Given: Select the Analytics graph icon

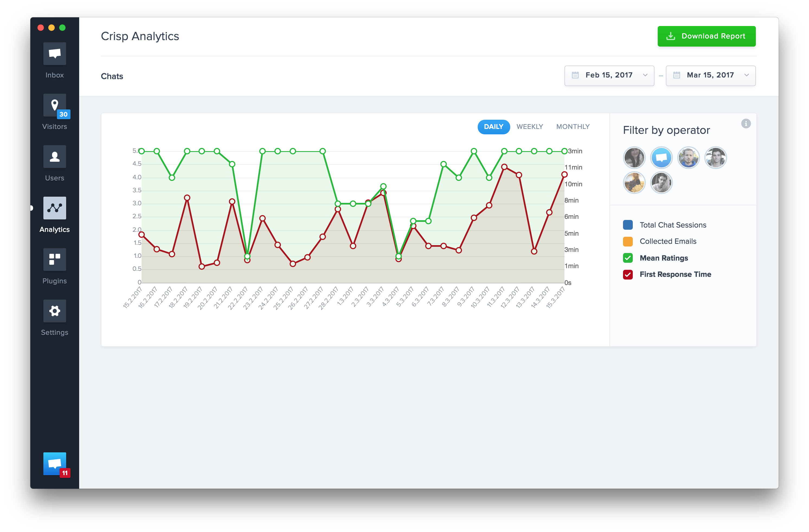Looking at the screenshot, I should click(x=54, y=208).
